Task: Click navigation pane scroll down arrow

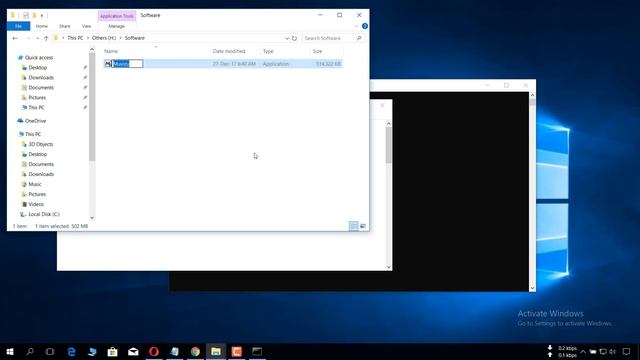Action: [x=92, y=218]
